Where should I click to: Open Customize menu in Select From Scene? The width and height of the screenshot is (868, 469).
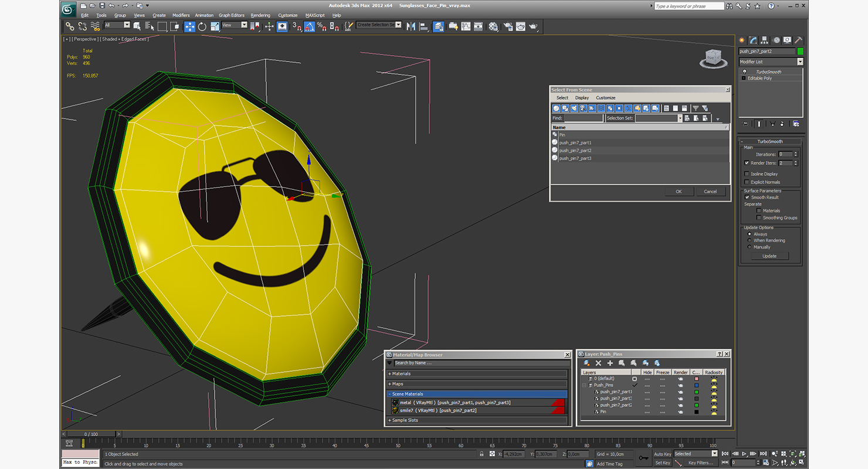[606, 98]
